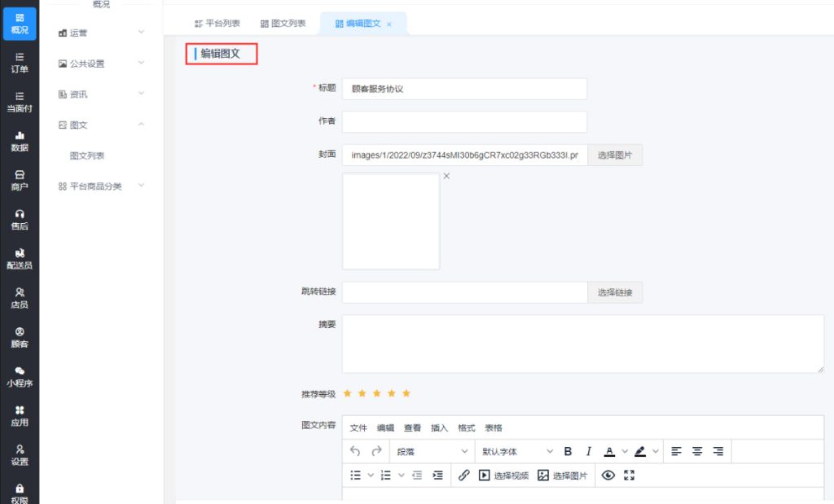The image size is (834, 504).
Task: Switch to the 图文列表 tab
Action: point(283,24)
